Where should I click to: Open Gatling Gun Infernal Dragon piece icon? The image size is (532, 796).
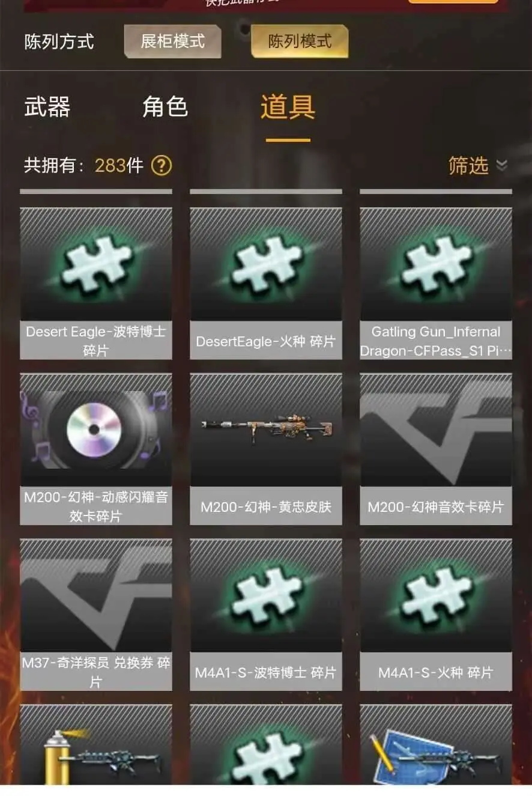tap(436, 264)
